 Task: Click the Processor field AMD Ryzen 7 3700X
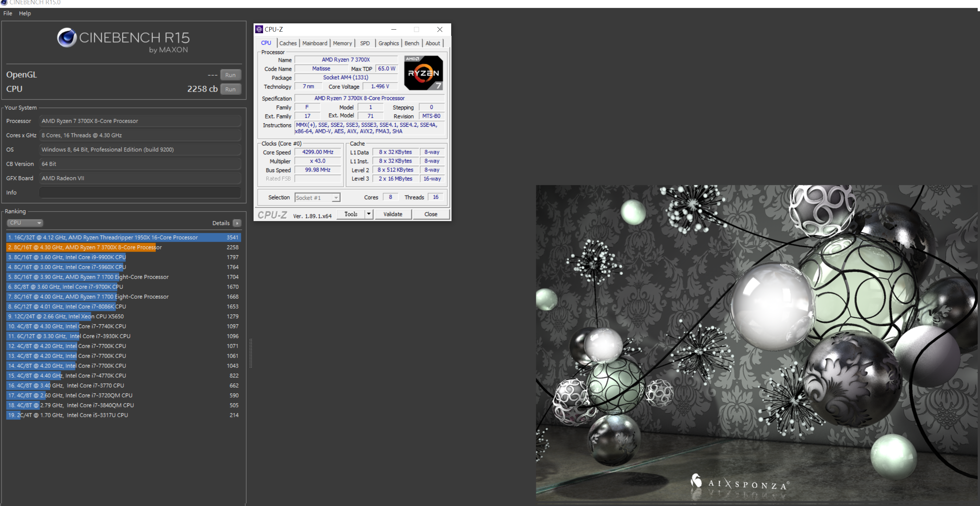click(140, 121)
